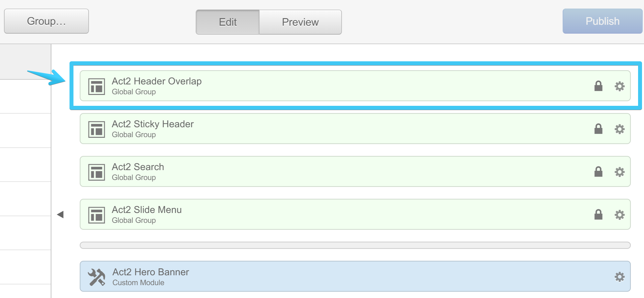Click gear icon on Act2 Sticky Header
The width and height of the screenshot is (644, 298).
619,129
